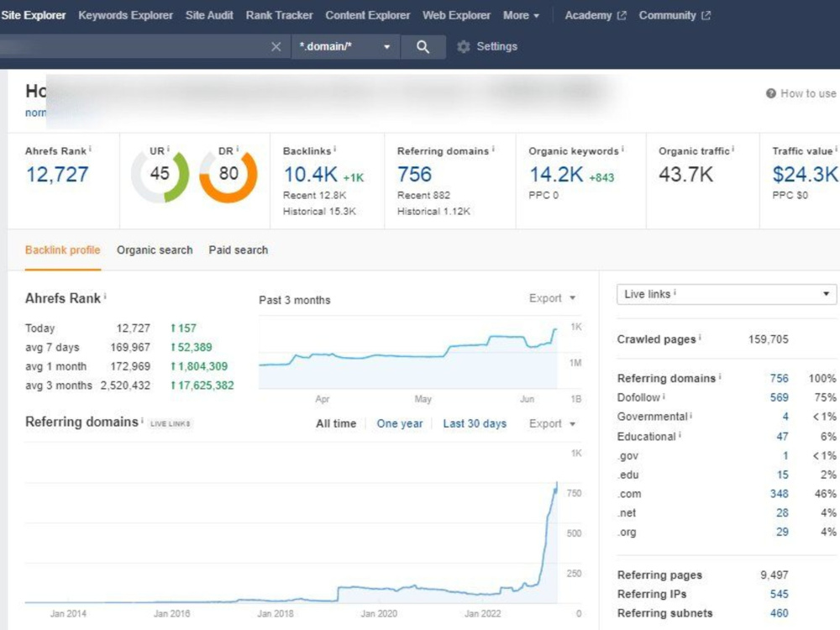Clear the search field with X icon
This screenshot has width=840, height=630.
(x=276, y=46)
